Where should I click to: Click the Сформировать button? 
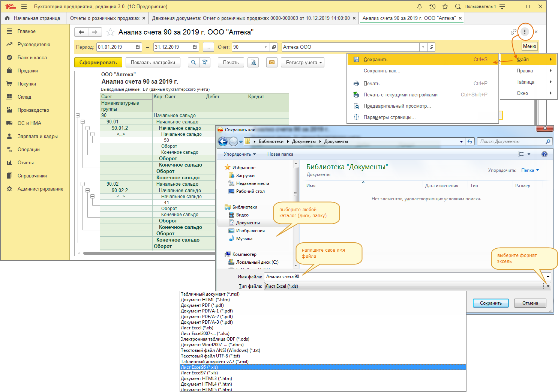click(98, 62)
